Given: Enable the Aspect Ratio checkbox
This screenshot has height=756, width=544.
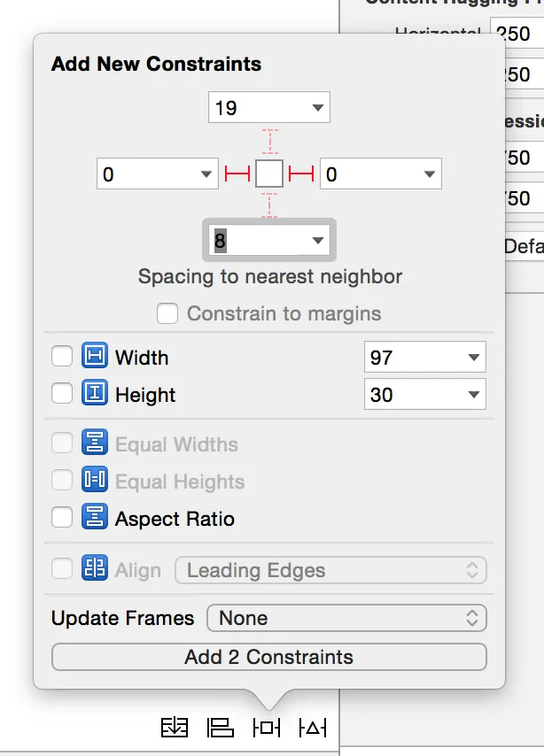Looking at the screenshot, I should tap(62, 518).
